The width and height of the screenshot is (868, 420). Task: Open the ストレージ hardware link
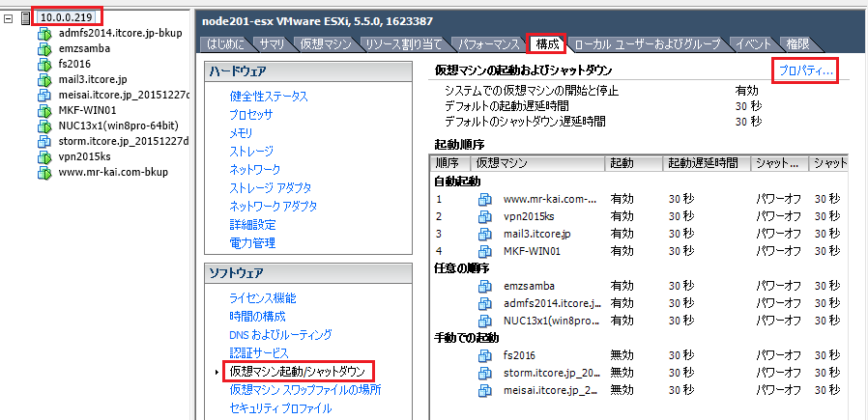[251, 151]
